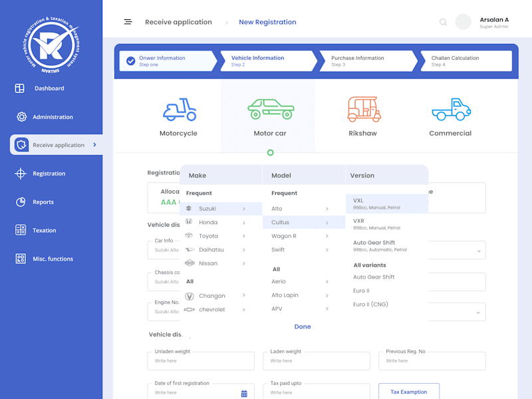Expand Wagon R model chevron
The image size is (532, 399).
coord(327,236)
